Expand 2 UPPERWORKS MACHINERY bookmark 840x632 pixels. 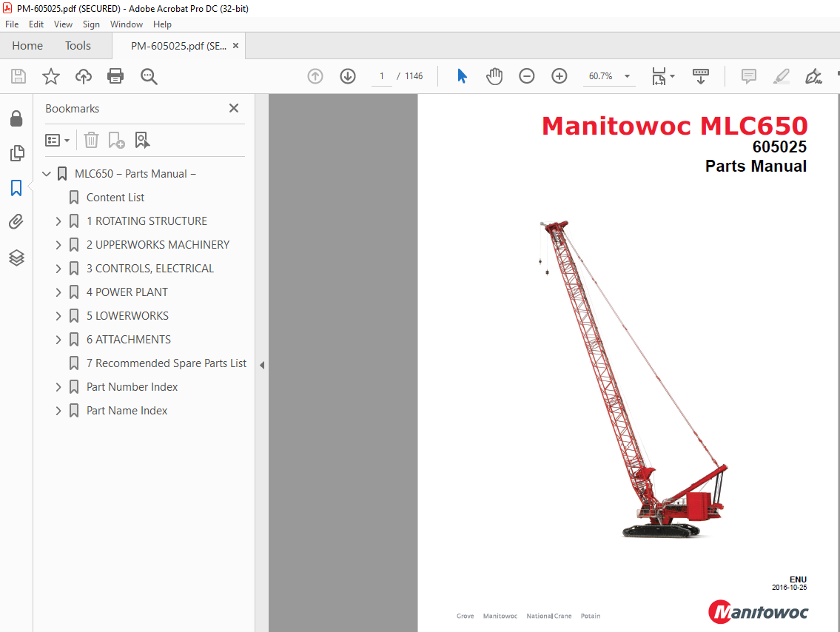(58, 245)
